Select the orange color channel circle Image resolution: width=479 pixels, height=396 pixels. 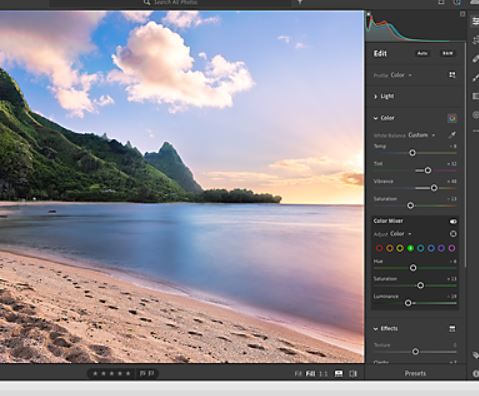coord(390,248)
